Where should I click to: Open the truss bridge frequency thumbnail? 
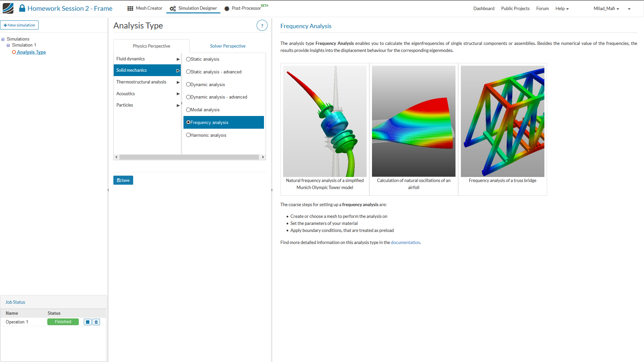502,121
